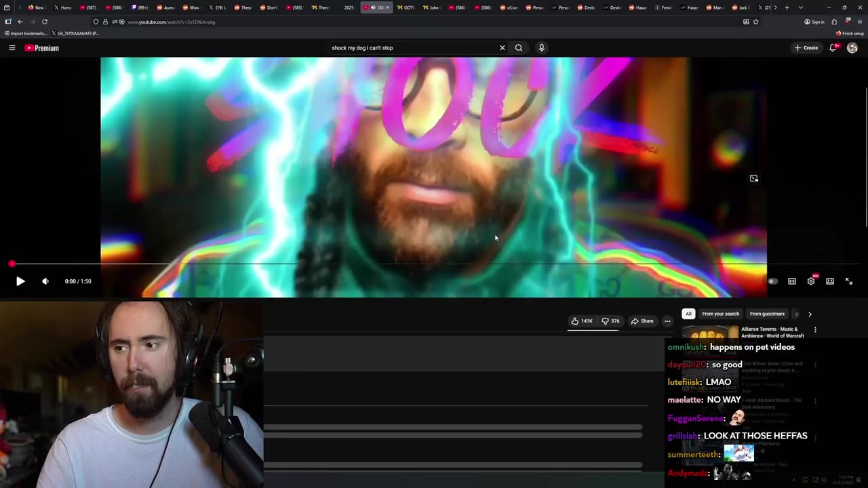This screenshot has height=488, width=868.
Task: Go to YouTube Premium home logo
Action: click(41, 48)
